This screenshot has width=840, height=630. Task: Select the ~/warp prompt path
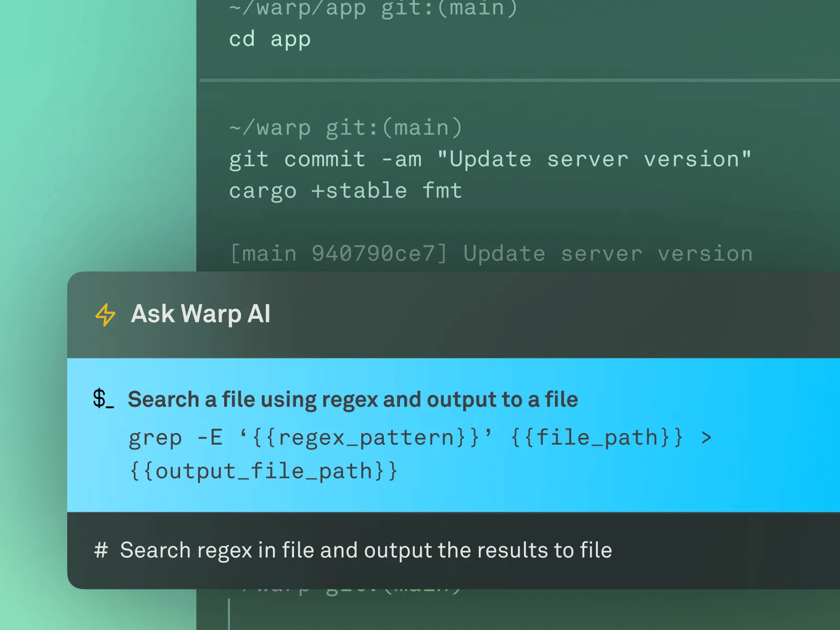click(269, 127)
